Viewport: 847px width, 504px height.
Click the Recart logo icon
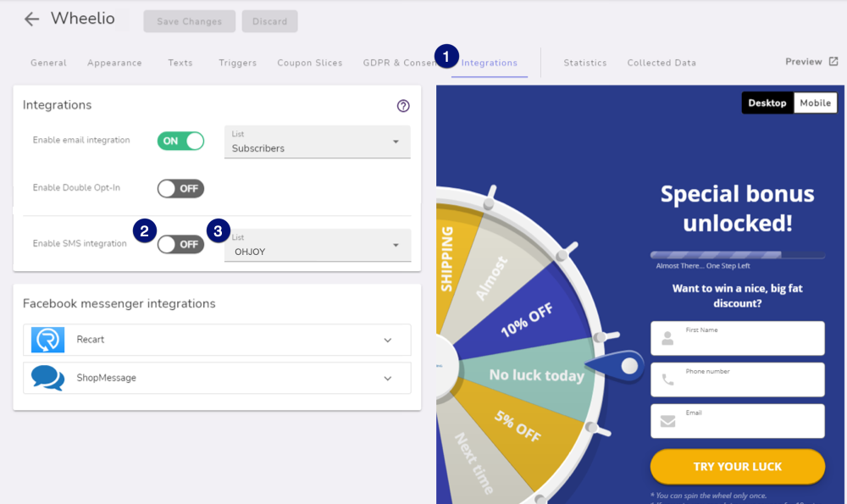tap(47, 340)
